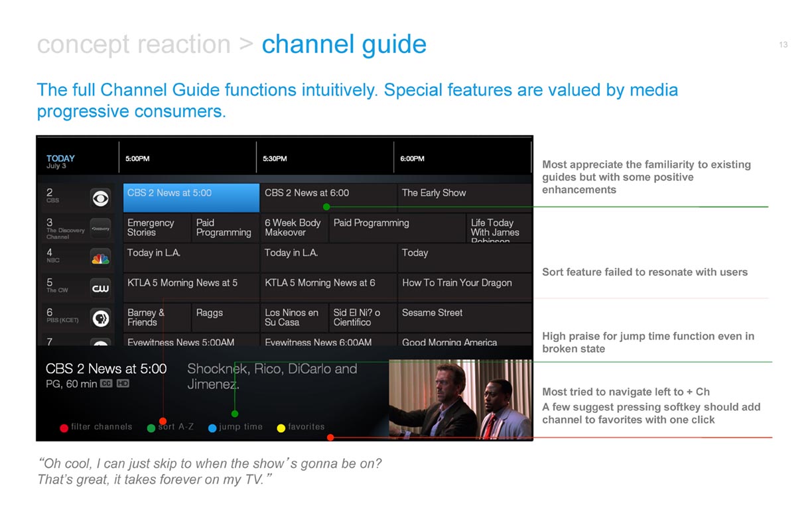Choose the Discovery Channel logo on channel 3
Screen dimensions: 812x525
click(100, 228)
